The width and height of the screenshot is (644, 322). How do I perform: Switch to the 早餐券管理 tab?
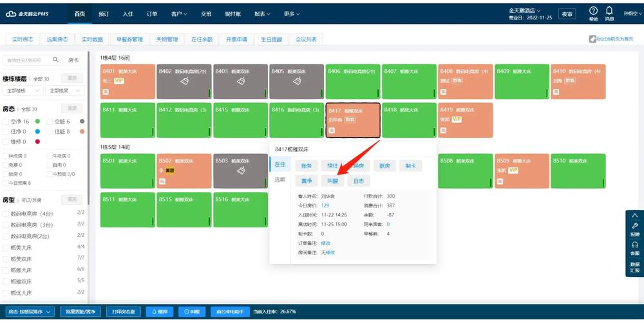click(129, 39)
